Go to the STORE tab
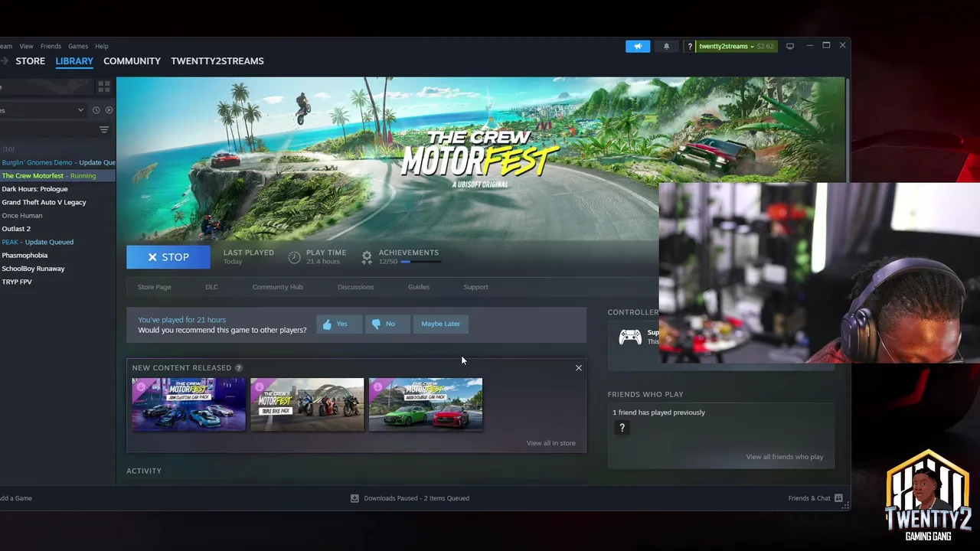This screenshot has width=980, height=551. click(x=31, y=61)
